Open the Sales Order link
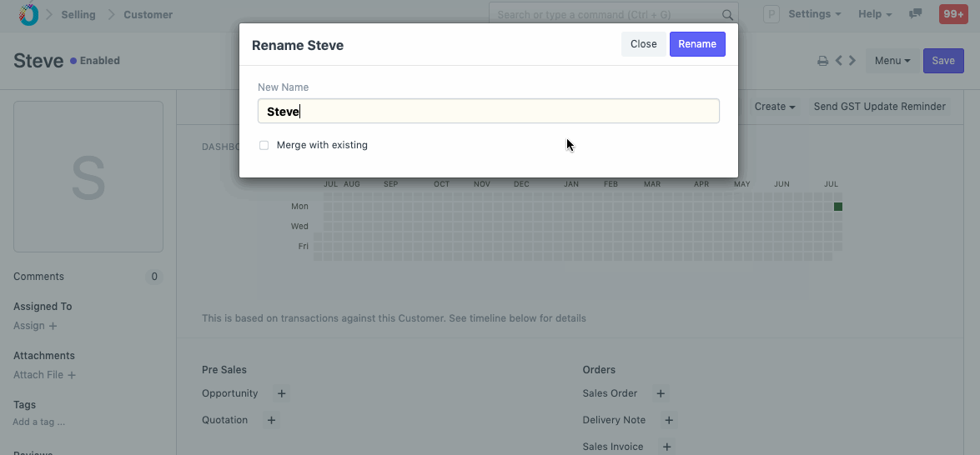 coord(610,393)
